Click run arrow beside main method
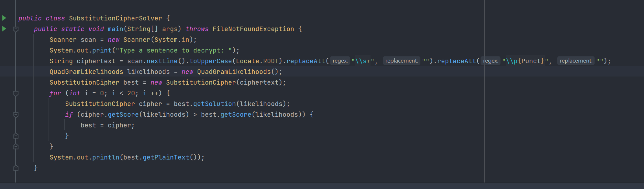 coord(4,29)
